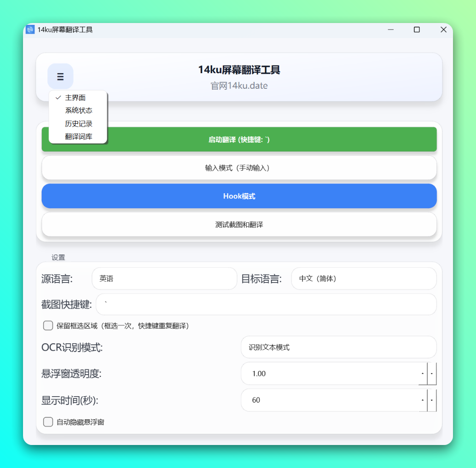Image resolution: width=476 pixels, height=468 pixels.
Task: Click the 14ku app icon in title bar
Action: coord(30,29)
